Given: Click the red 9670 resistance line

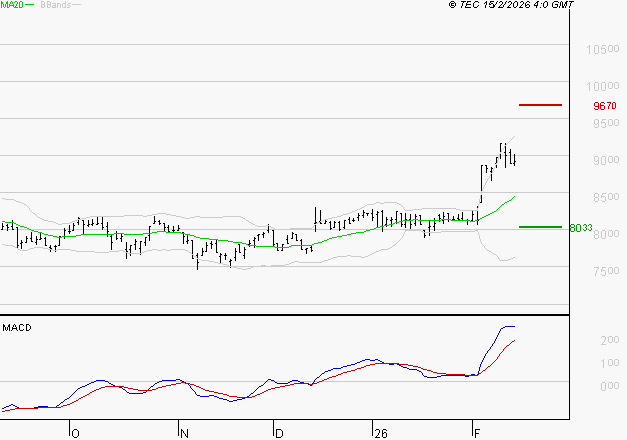Looking at the screenshot, I should click(540, 104).
